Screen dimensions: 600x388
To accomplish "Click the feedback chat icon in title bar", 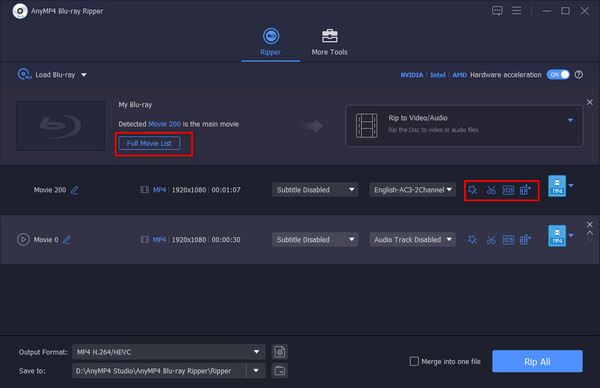I will (497, 11).
